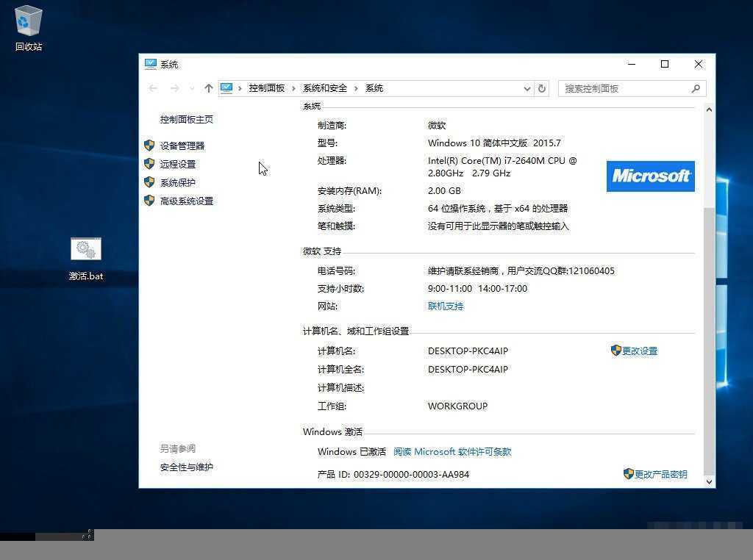
Task: Focus the 搜索控制面板 search box
Action: click(x=632, y=89)
